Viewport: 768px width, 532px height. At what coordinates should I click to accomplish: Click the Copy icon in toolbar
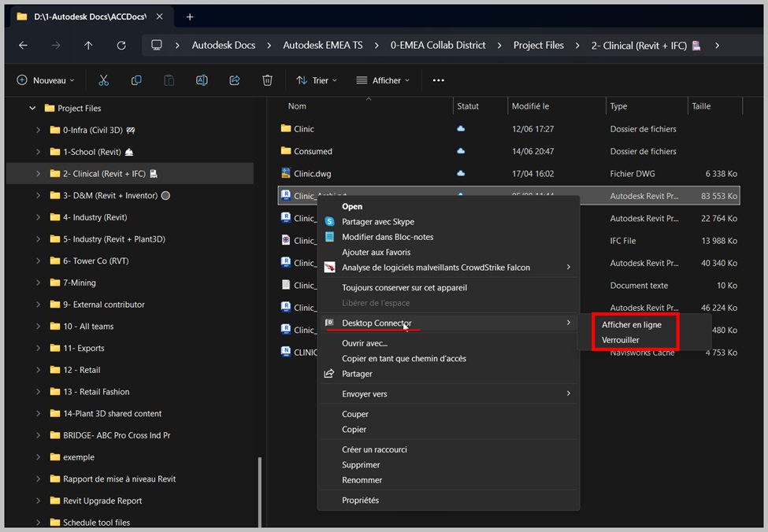(x=136, y=80)
